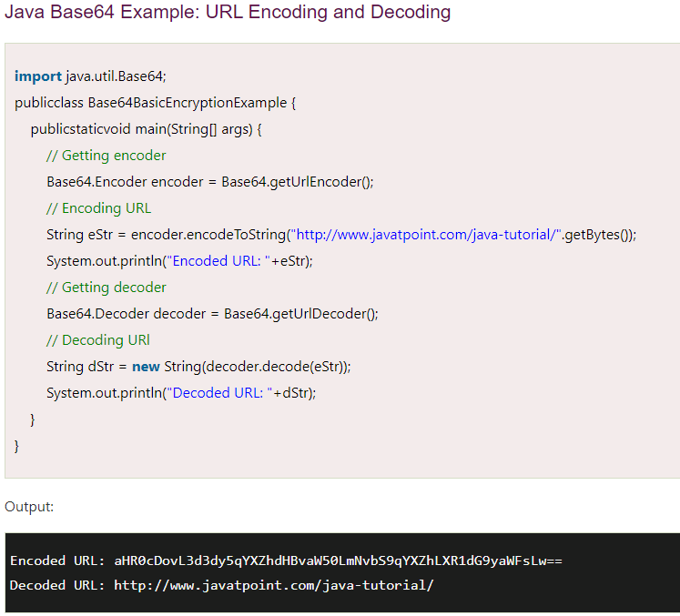680x616 pixels.
Task: Click the 'Decoded URL: http://www.javatpoint.com' output line
Action: (x=221, y=586)
